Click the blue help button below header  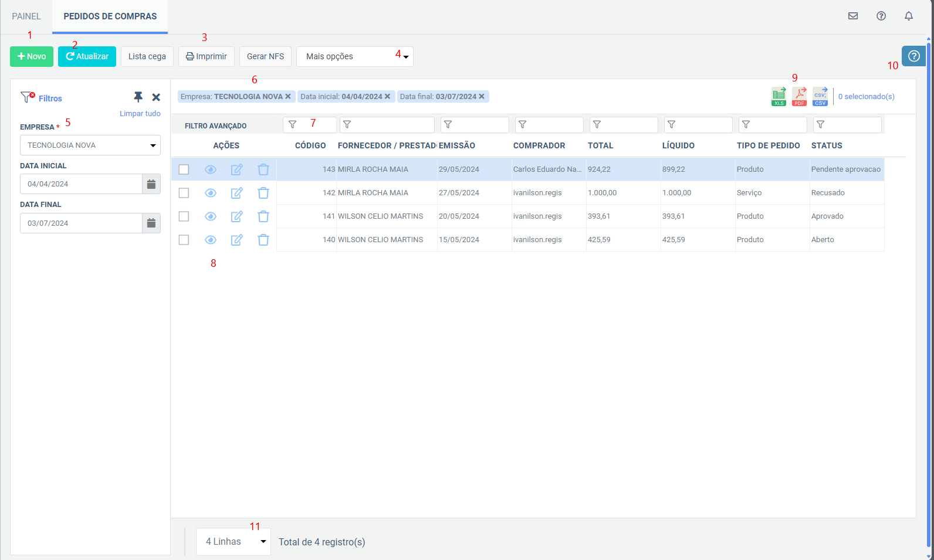point(913,56)
